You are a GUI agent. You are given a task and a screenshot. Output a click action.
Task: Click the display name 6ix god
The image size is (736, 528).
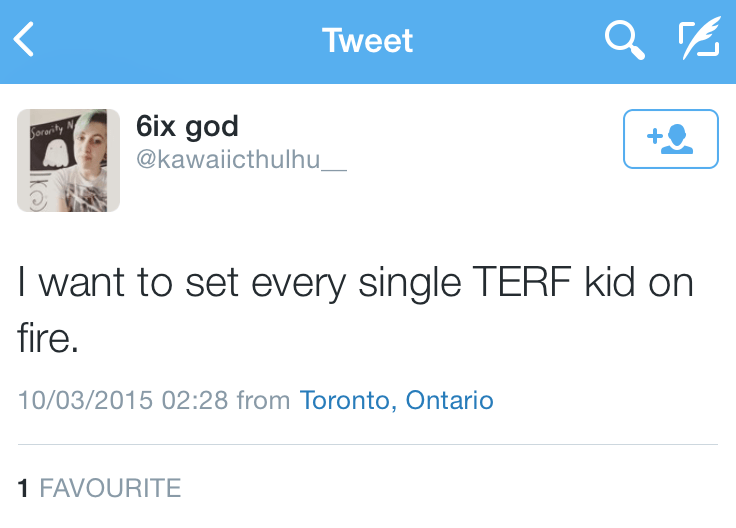(x=187, y=127)
